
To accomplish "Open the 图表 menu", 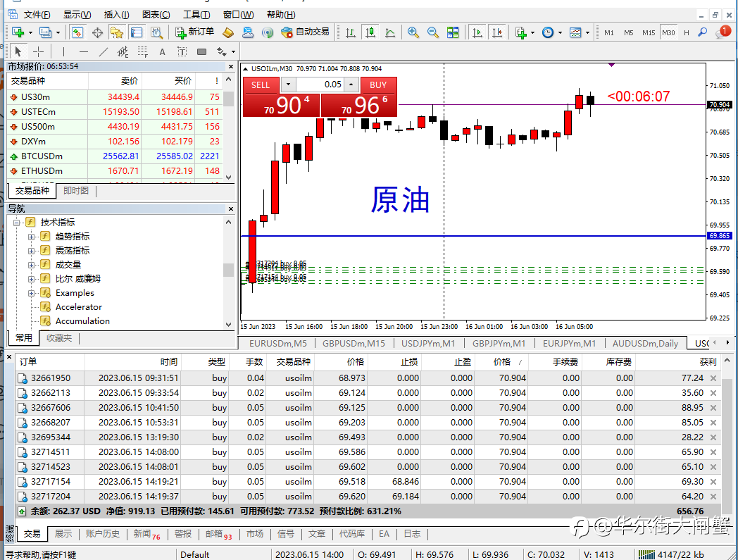I will coord(156,15).
